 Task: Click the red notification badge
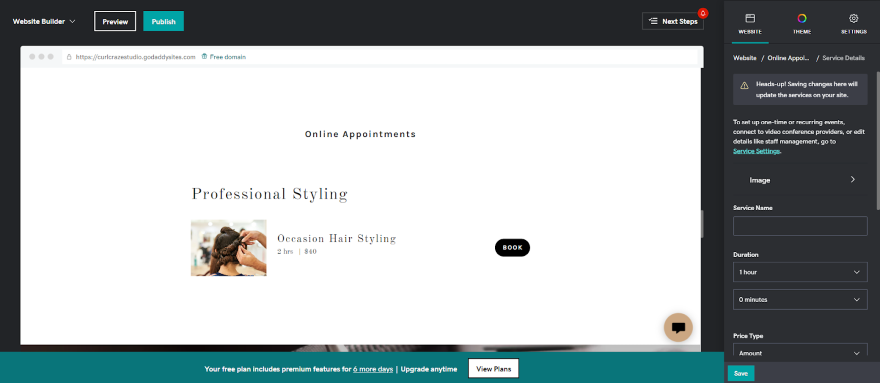coord(703,13)
